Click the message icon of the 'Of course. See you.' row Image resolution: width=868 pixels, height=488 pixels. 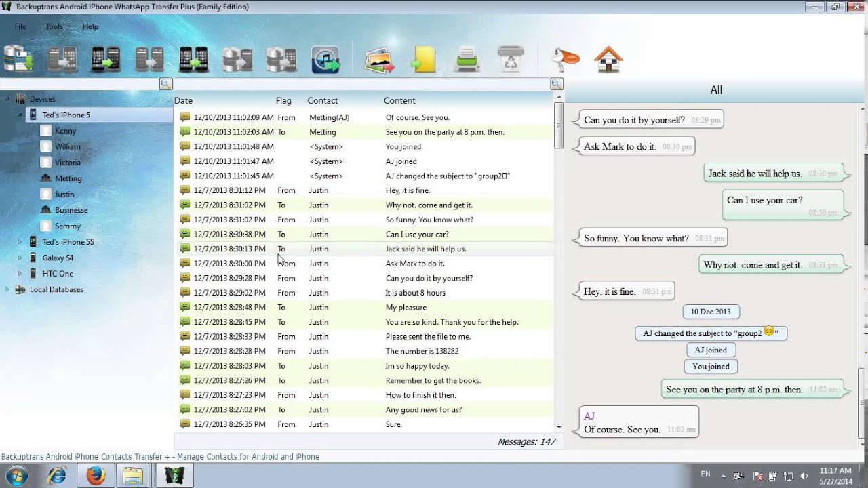[184, 117]
